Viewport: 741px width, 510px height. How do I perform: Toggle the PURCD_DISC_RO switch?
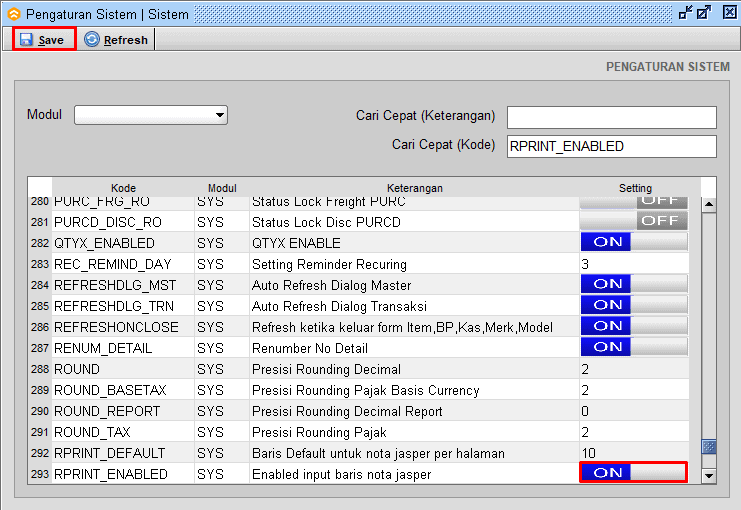coord(634,221)
